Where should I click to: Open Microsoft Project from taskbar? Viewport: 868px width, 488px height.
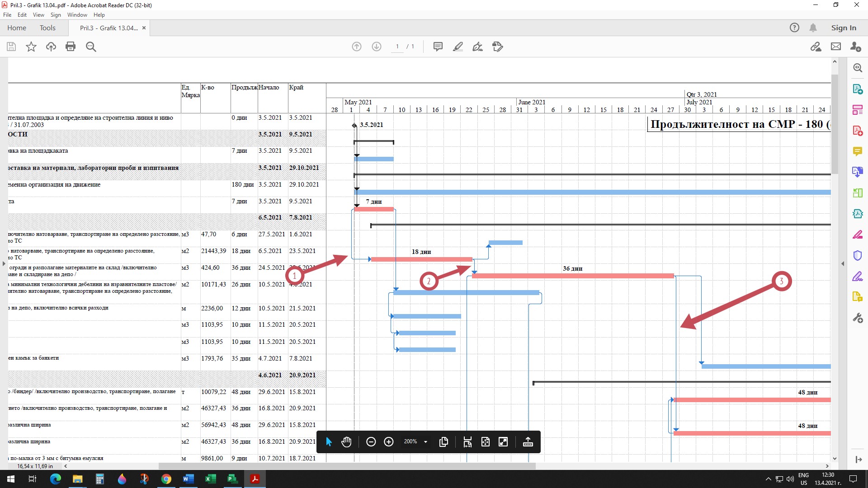point(232,479)
